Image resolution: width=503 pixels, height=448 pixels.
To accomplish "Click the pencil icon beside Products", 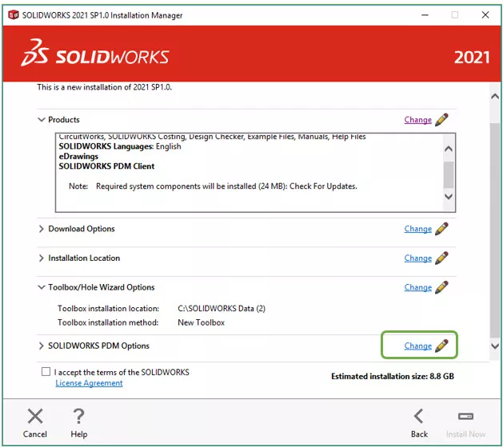I will pyautogui.click(x=441, y=120).
